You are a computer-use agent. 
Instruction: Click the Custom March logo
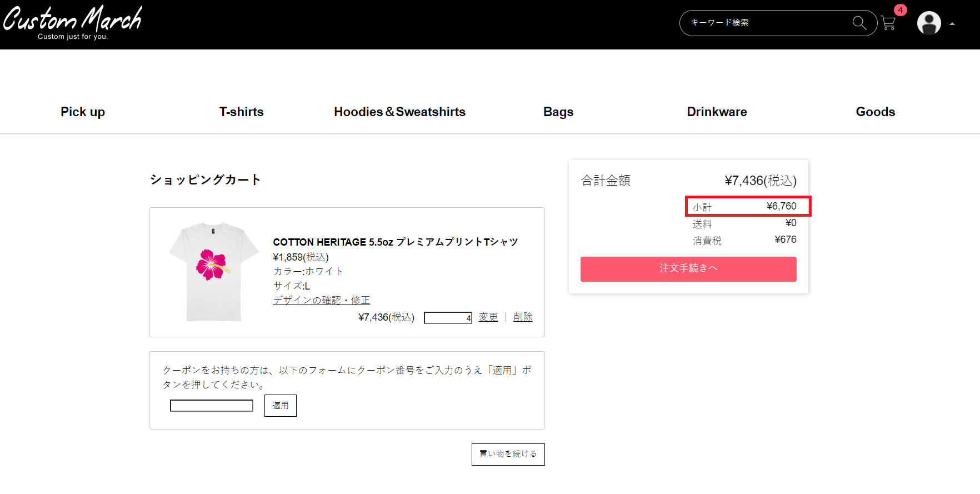73,23
